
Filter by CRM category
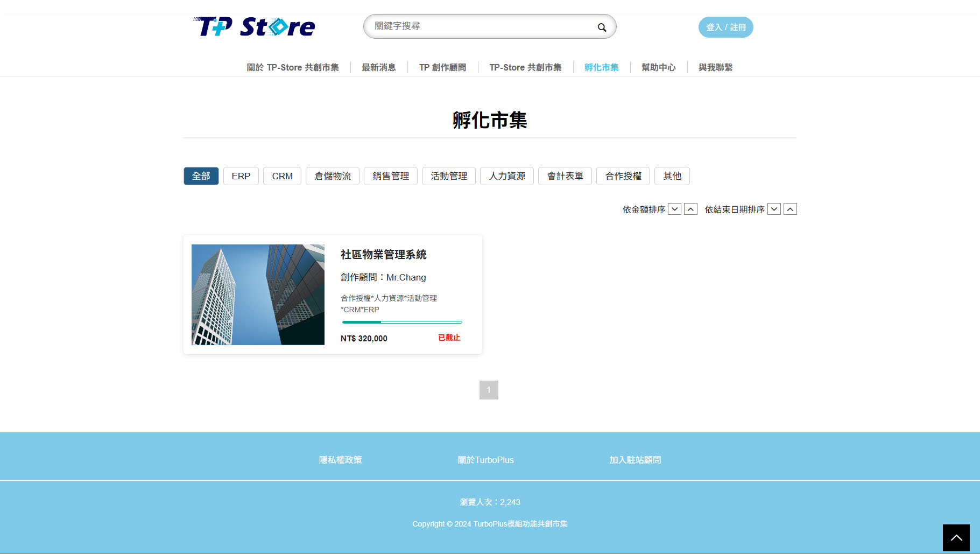point(282,176)
